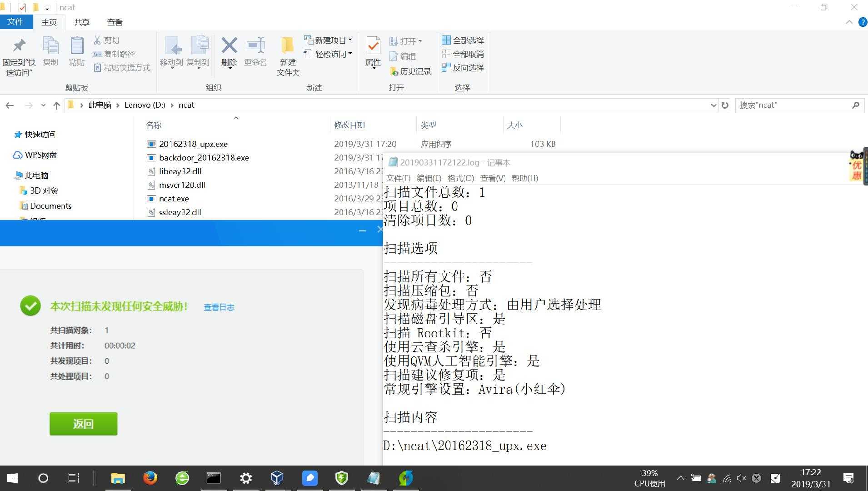This screenshot has height=491, width=868.
Task: Open Notepad's Edit menu
Action: (429, 178)
